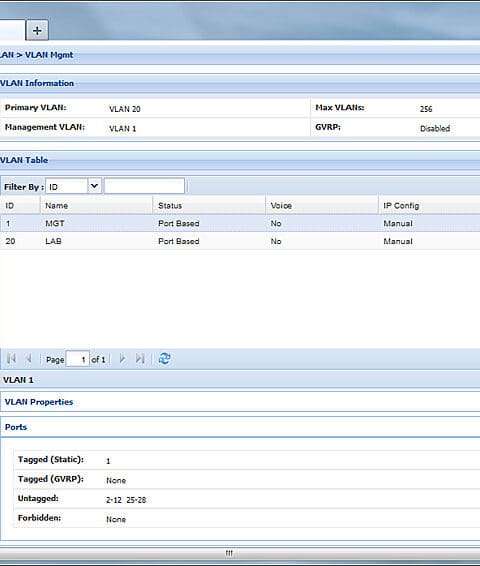The width and height of the screenshot is (480, 566).
Task: Sort table by ID column header
Action: (20, 205)
